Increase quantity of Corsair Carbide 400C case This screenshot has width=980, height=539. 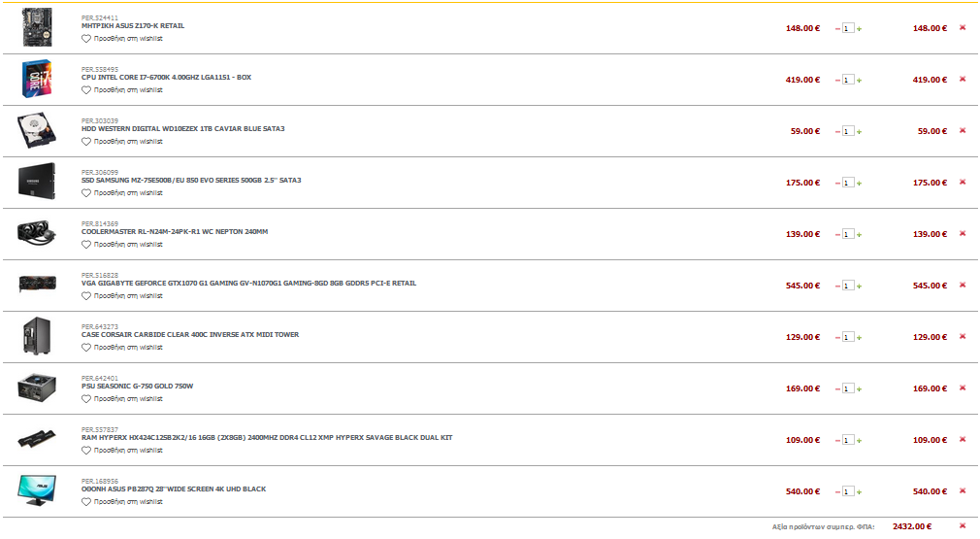pos(859,338)
